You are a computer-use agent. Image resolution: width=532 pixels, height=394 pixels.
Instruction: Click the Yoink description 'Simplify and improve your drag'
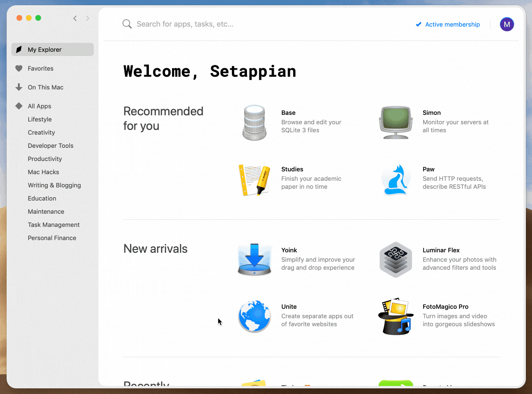[x=318, y=264]
